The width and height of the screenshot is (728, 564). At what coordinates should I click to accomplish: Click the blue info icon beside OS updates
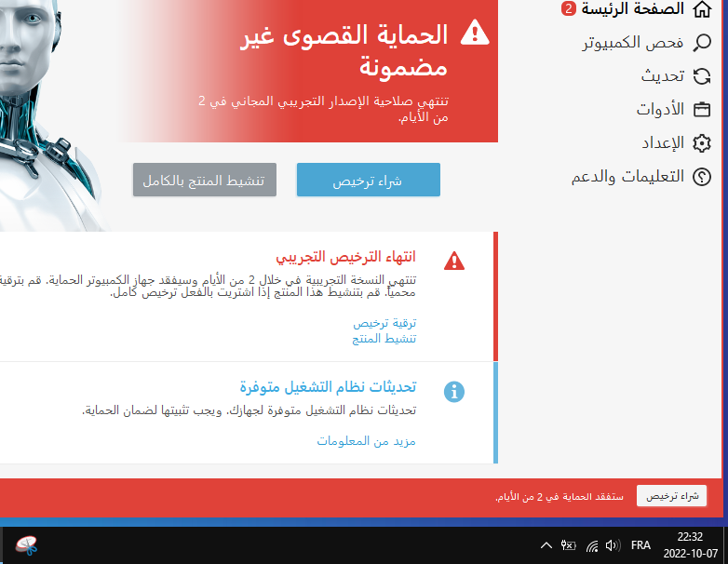(454, 392)
